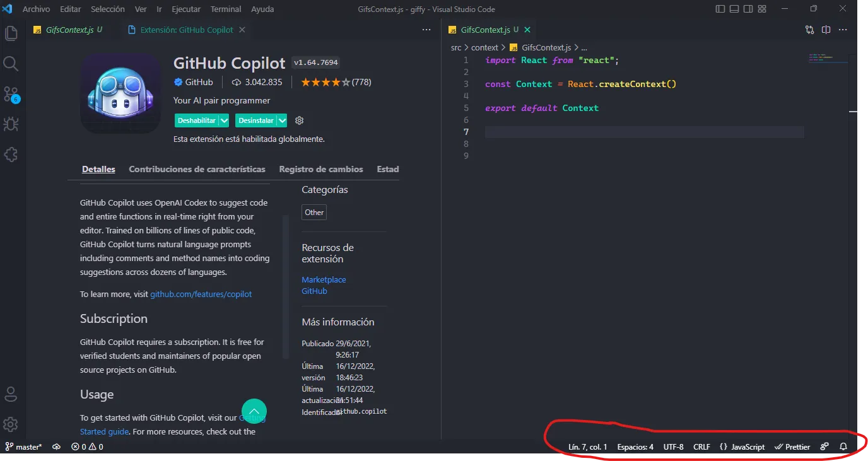Click the master* branch in status bar

pyautogui.click(x=24, y=446)
